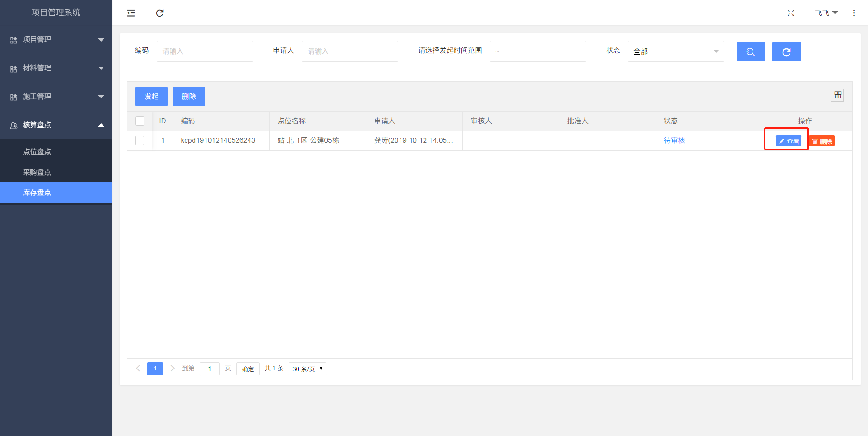Click the 项目管理系统 title
The width and height of the screenshot is (868, 436).
coord(56,12)
